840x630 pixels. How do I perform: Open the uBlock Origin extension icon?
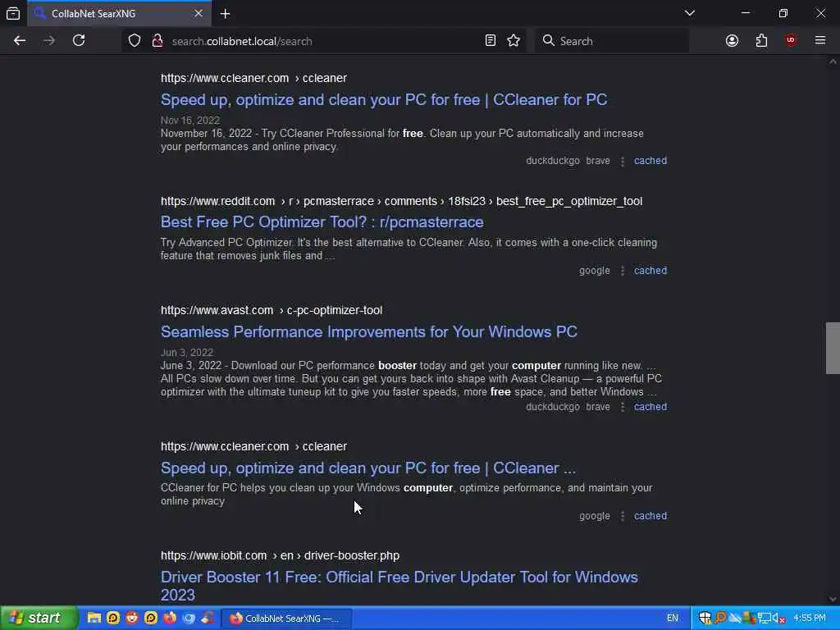[791, 41]
